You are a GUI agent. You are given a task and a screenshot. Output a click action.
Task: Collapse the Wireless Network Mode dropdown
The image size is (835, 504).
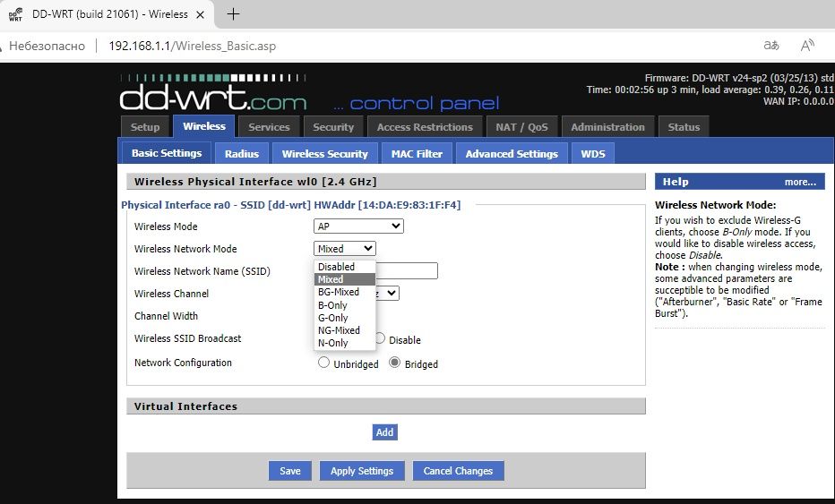point(345,249)
